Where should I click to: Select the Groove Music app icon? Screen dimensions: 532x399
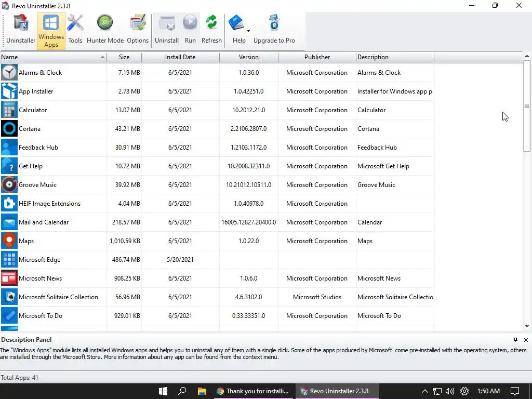coord(9,184)
